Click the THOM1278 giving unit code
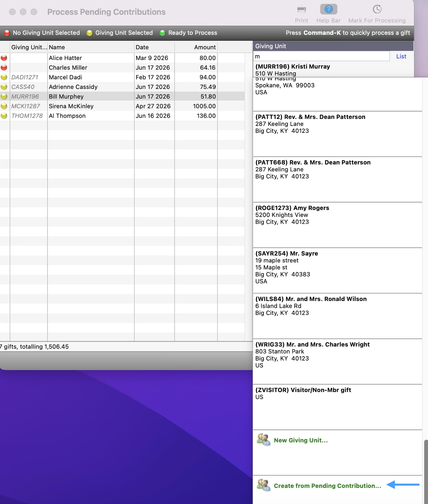This screenshot has height=504, width=428. click(27, 116)
